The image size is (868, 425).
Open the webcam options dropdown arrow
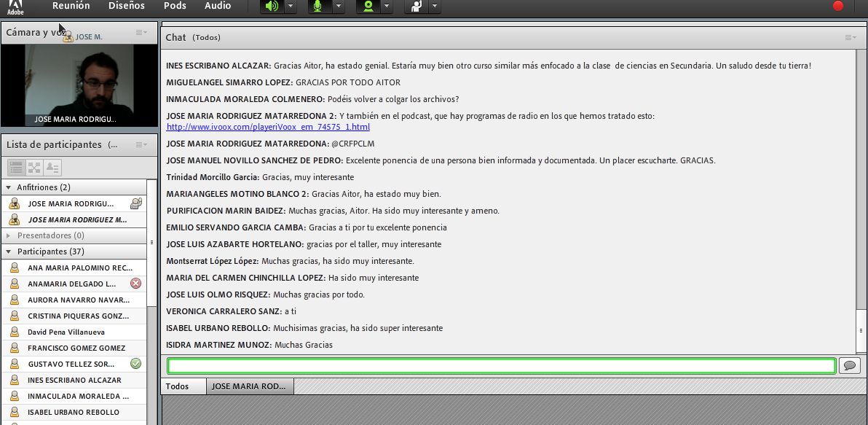click(x=387, y=6)
